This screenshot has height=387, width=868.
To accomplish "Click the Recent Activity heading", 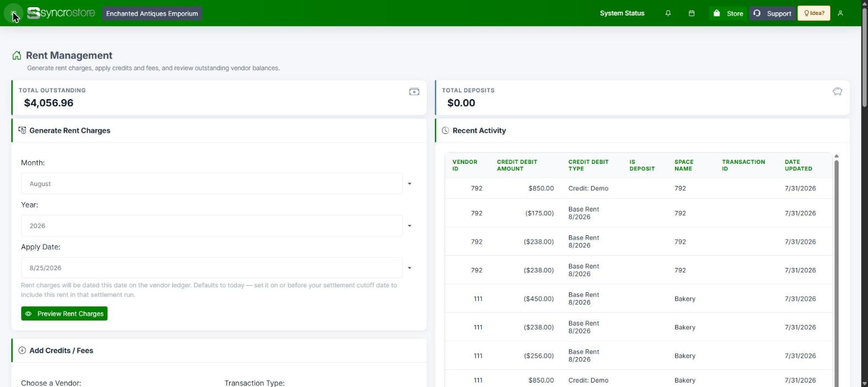I will point(479,131).
